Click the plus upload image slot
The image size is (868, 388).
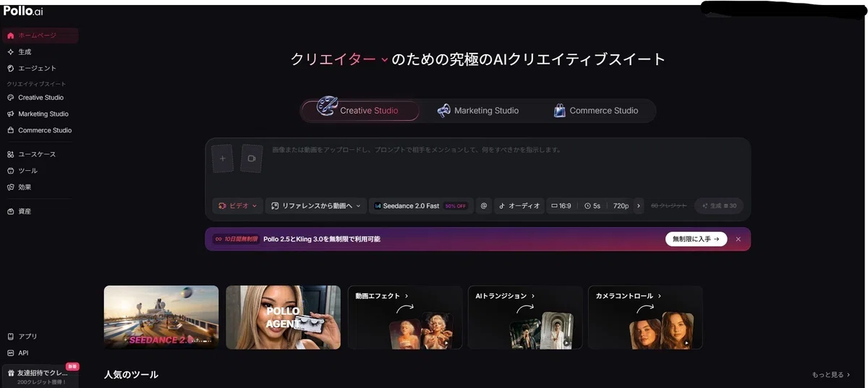click(x=223, y=158)
